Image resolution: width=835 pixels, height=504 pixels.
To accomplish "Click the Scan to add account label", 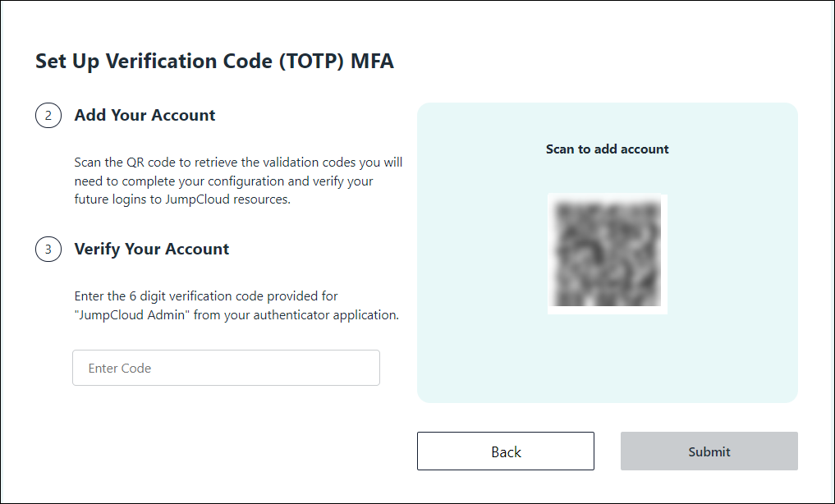I will click(x=607, y=149).
